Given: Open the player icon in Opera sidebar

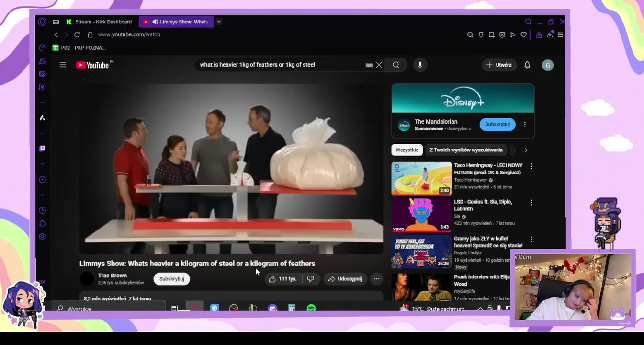Looking at the screenshot, I should (x=43, y=180).
